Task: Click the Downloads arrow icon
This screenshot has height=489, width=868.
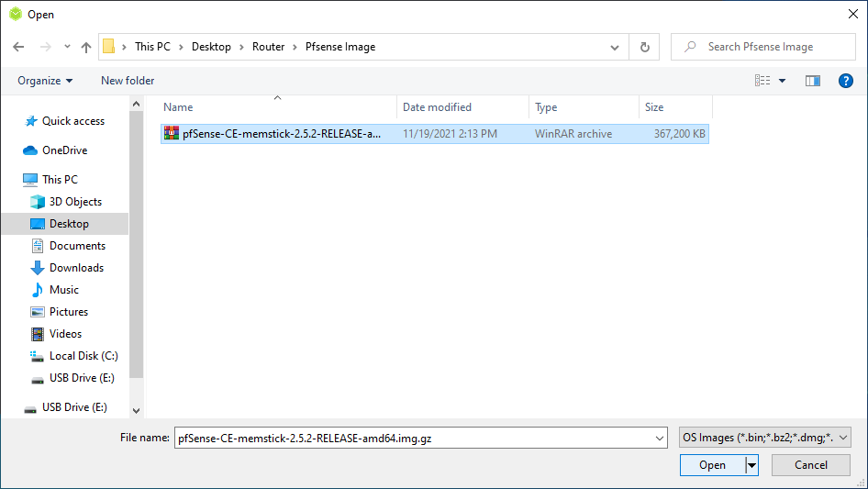Action: (38, 268)
